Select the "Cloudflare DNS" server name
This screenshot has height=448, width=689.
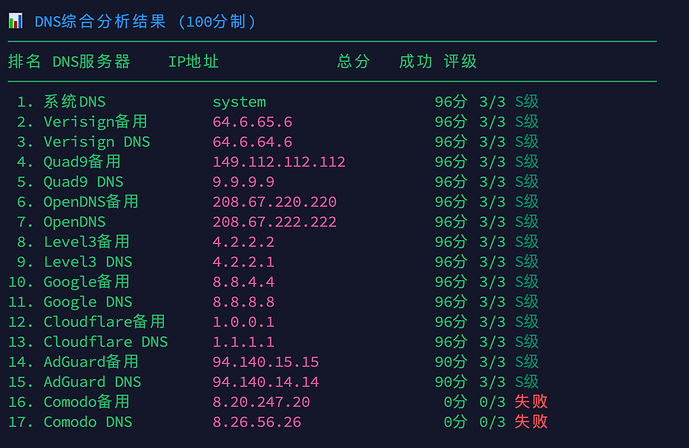coord(105,342)
